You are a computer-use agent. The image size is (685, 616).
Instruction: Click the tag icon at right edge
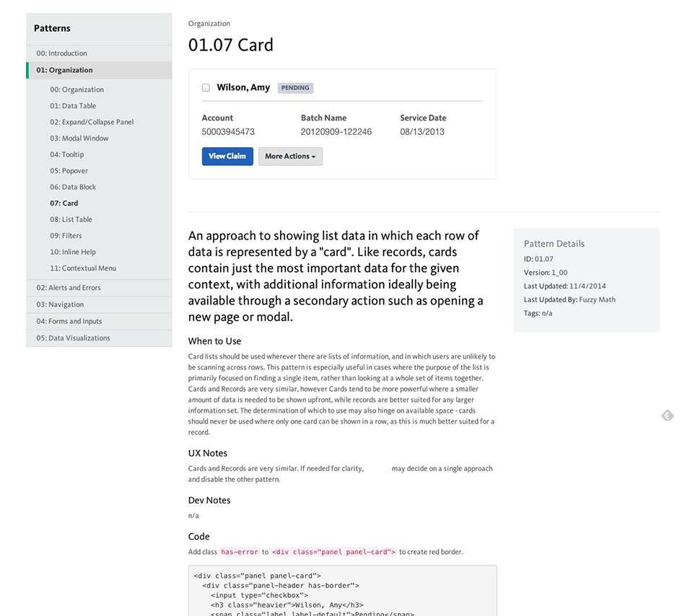(x=668, y=415)
